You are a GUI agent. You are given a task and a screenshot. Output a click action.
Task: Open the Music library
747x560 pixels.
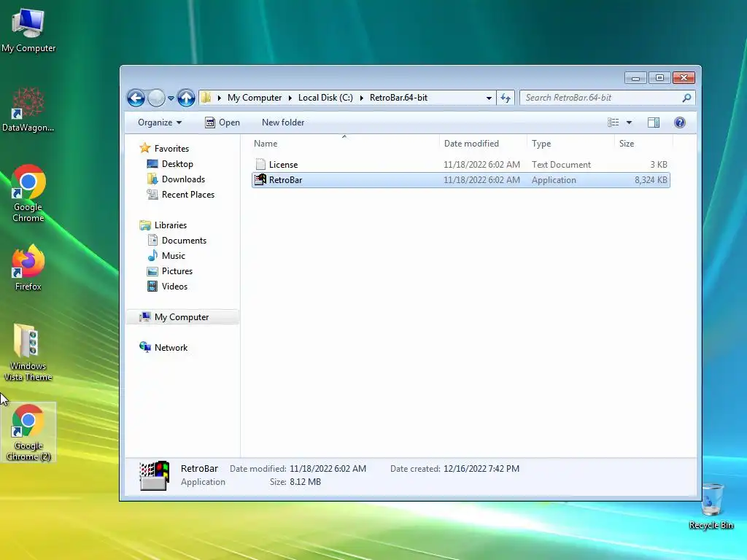tap(166, 256)
